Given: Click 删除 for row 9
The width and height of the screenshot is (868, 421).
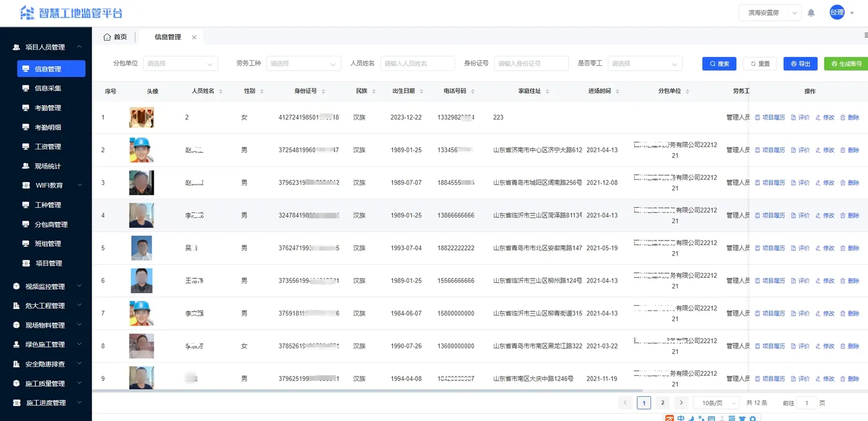Looking at the screenshot, I should (x=849, y=378).
